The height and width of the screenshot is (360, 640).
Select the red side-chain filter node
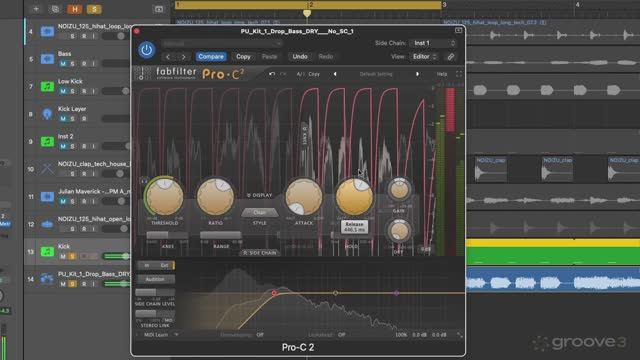pos(274,293)
